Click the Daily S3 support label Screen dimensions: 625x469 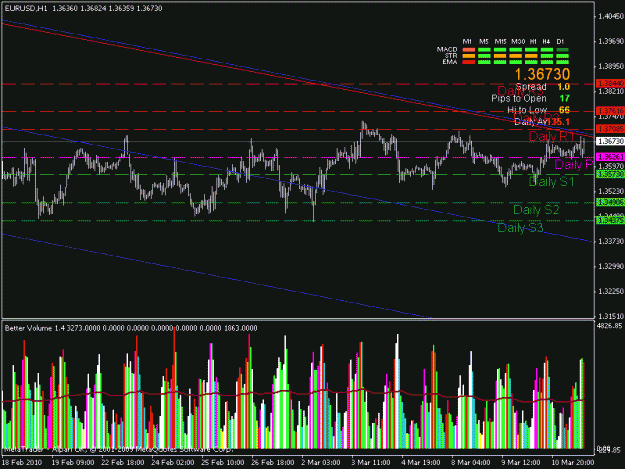pos(520,228)
